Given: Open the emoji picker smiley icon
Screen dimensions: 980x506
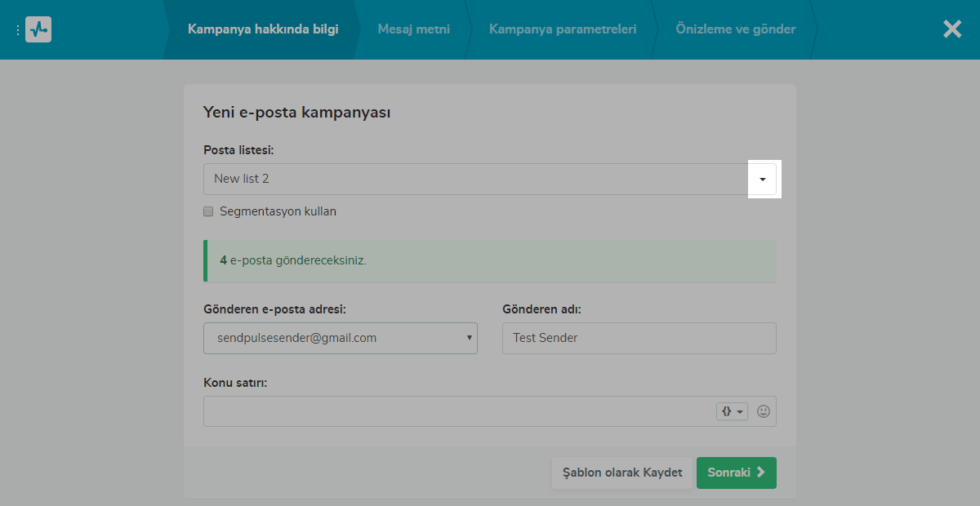Looking at the screenshot, I should 764,411.
